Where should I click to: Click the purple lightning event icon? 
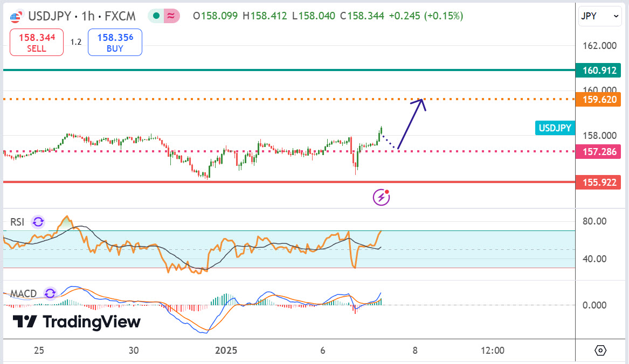click(382, 197)
